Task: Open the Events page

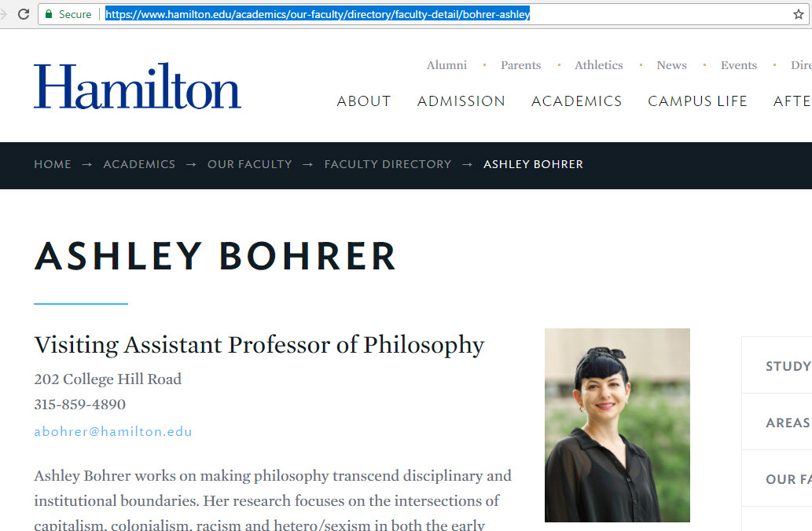Action: (737, 65)
